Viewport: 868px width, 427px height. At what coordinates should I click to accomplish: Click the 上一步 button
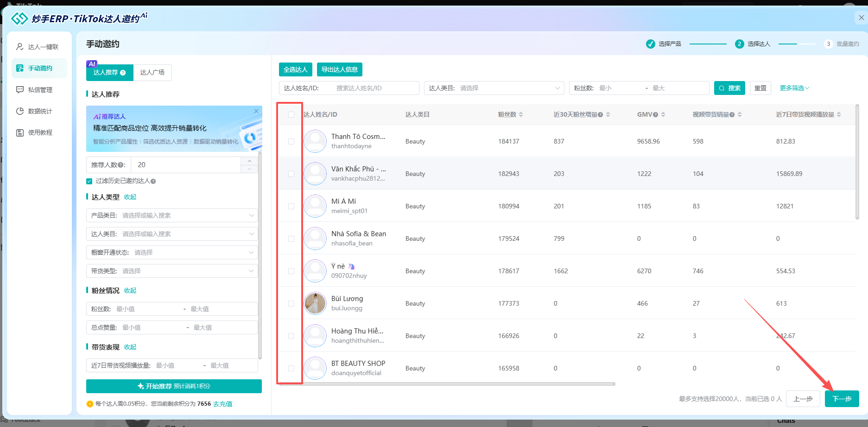coord(803,399)
